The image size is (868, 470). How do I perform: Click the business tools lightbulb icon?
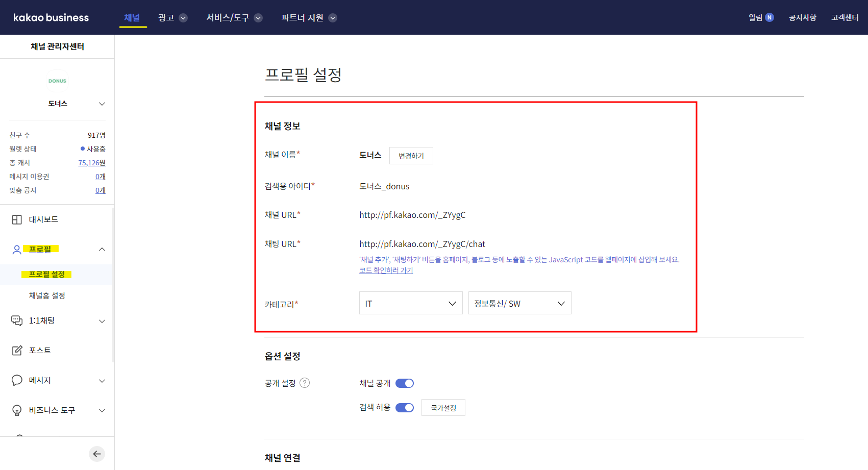[17, 410]
